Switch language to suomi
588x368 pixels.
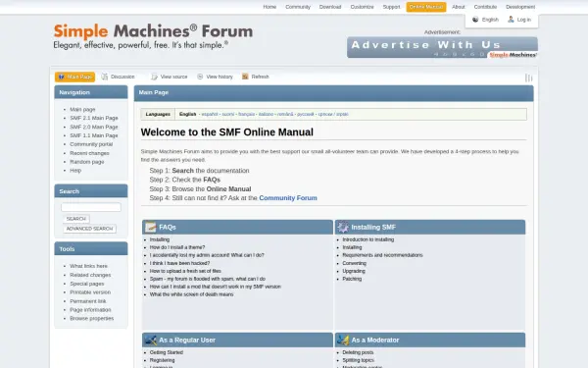point(228,114)
